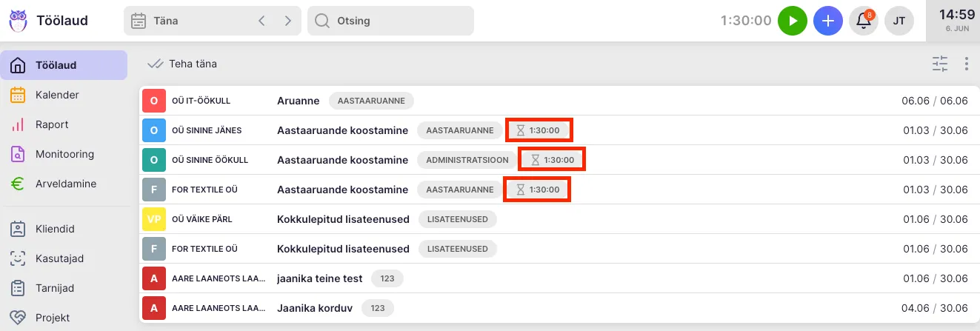Open the three-dot more options menu

coord(967,64)
